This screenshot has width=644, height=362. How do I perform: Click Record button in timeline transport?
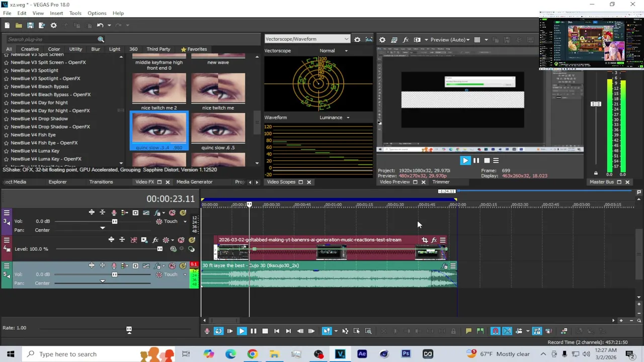pos(206,331)
